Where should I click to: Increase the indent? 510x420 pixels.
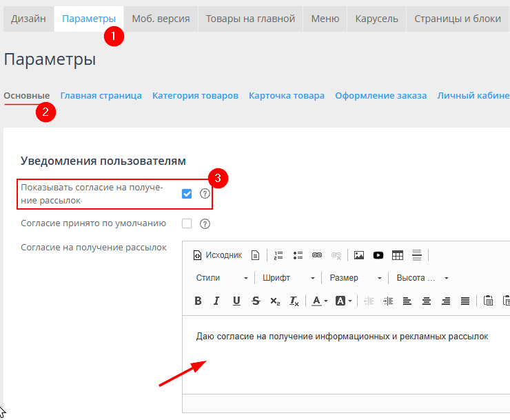[x=388, y=301]
